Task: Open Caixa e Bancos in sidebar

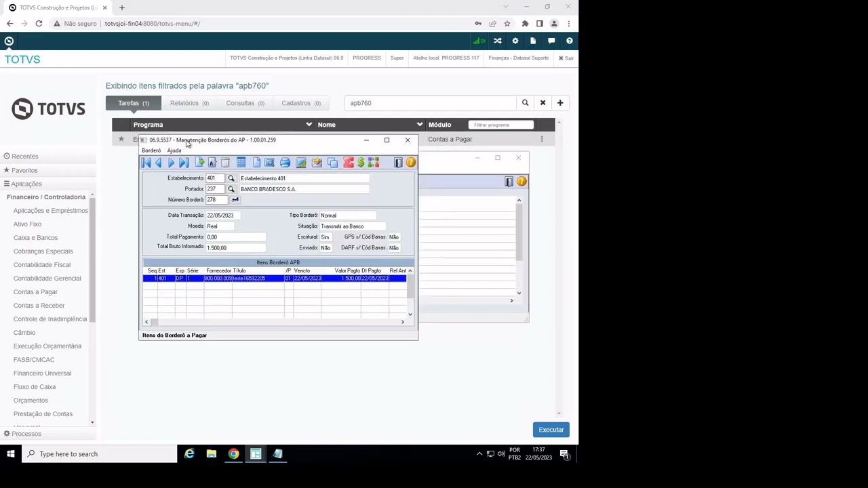Action: [35, 238]
